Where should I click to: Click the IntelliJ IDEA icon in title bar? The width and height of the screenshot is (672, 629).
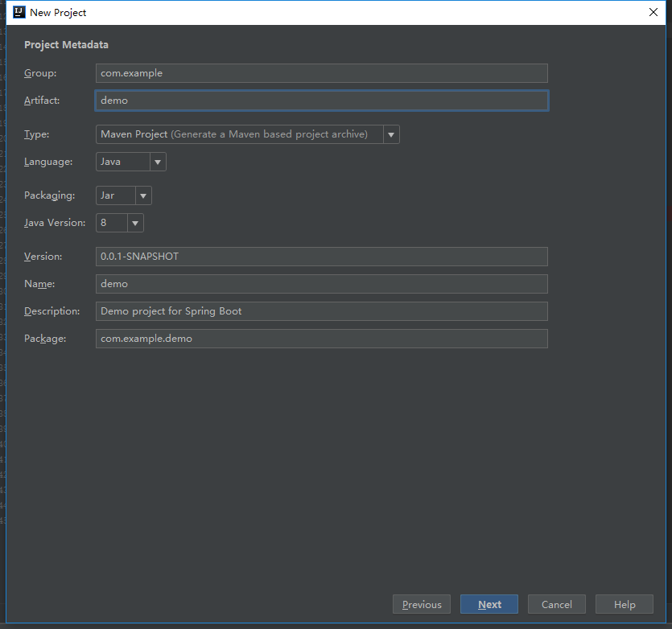[x=19, y=12]
